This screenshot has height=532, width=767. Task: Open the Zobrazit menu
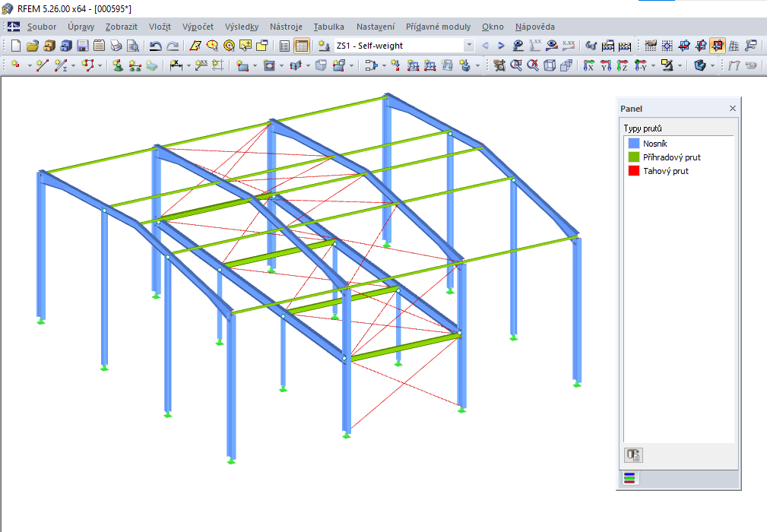coord(122,27)
